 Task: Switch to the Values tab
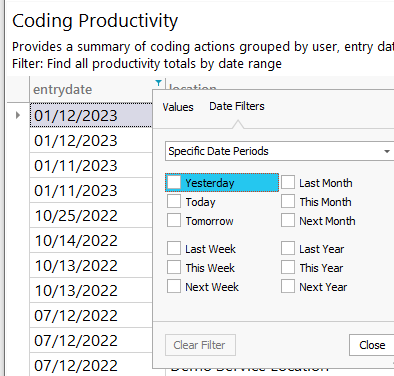click(178, 107)
